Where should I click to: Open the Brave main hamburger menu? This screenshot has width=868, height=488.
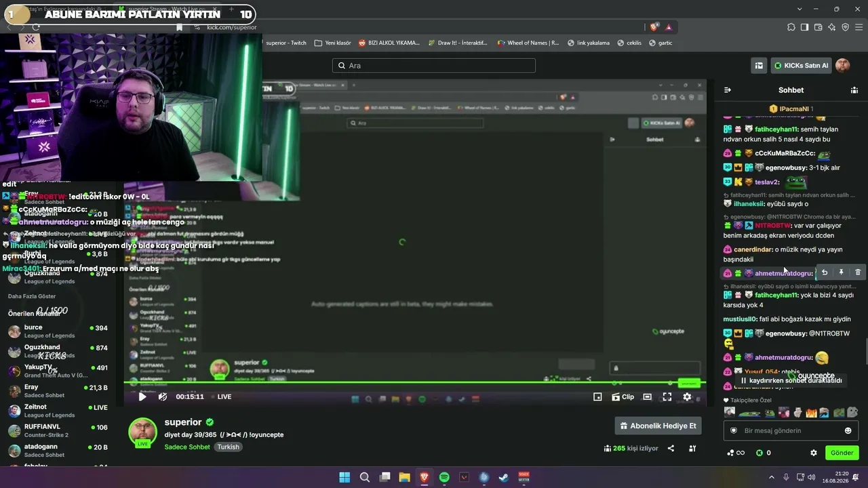[859, 27]
